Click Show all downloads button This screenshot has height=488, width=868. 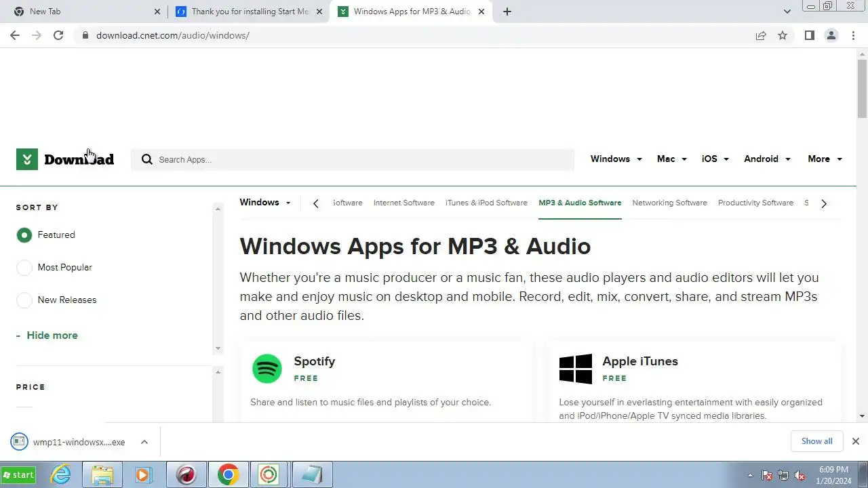click(816, 441)
